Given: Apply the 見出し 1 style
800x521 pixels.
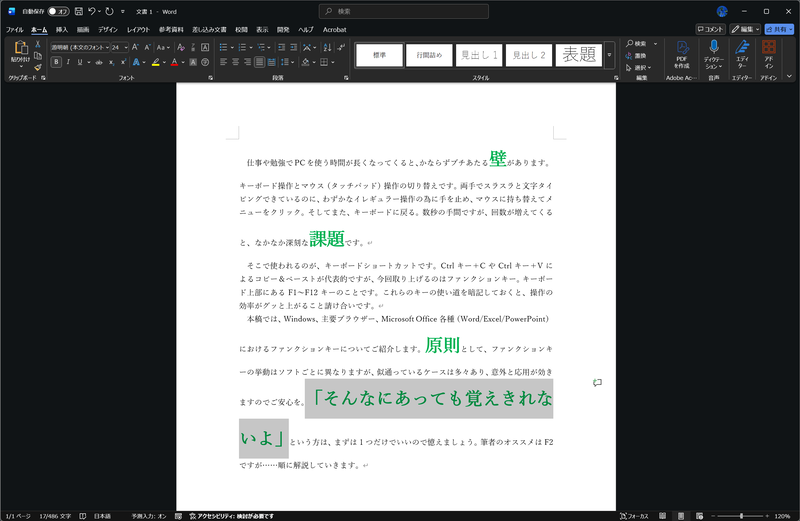Looking at the screenshot, I should [479, 55].
